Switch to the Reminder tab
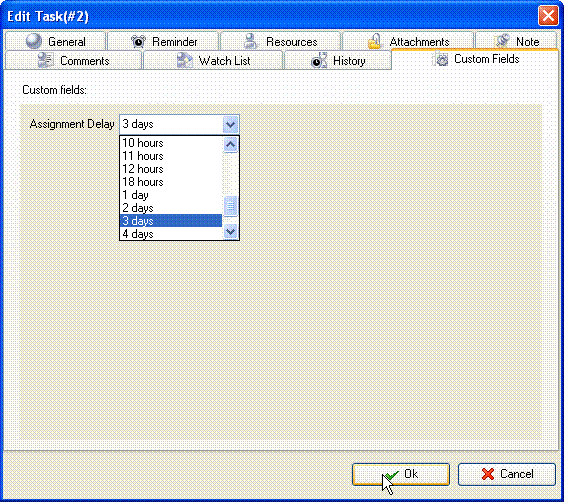 163,41
